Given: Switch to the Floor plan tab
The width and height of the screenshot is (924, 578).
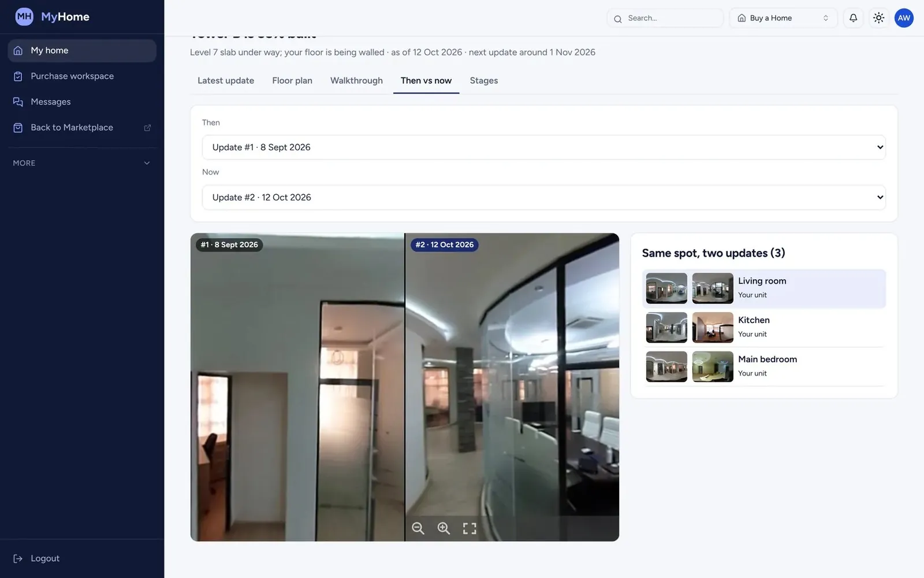Looking at the screenshot, I should (x=292, y=81).
